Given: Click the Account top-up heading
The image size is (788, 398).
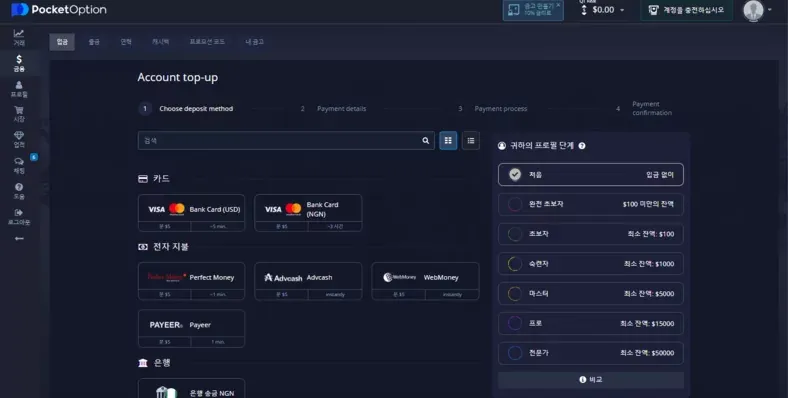Looking at the screenshot, I should [x=178, y=77].
